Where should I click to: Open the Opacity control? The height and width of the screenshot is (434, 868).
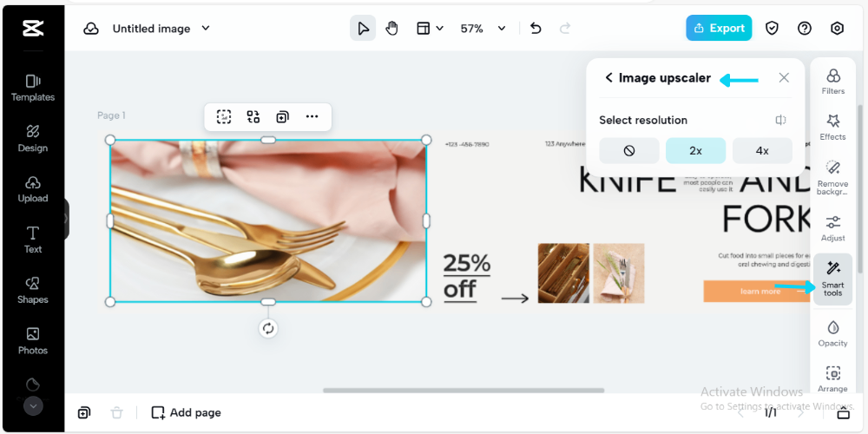tap(833, 333)
